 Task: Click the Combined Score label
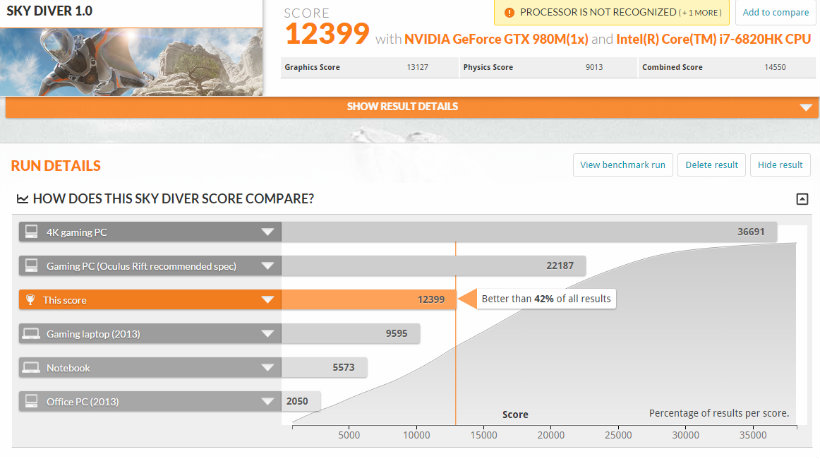[672, 67]
